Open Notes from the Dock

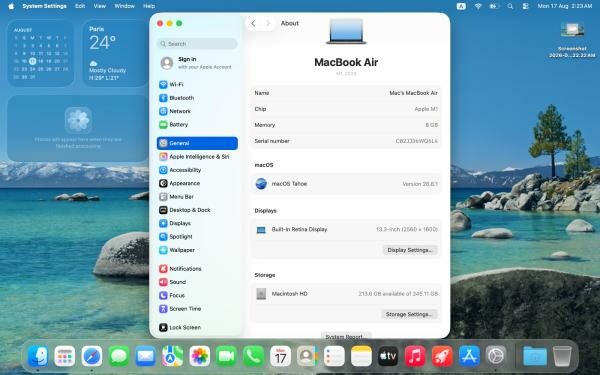(361, 356)
